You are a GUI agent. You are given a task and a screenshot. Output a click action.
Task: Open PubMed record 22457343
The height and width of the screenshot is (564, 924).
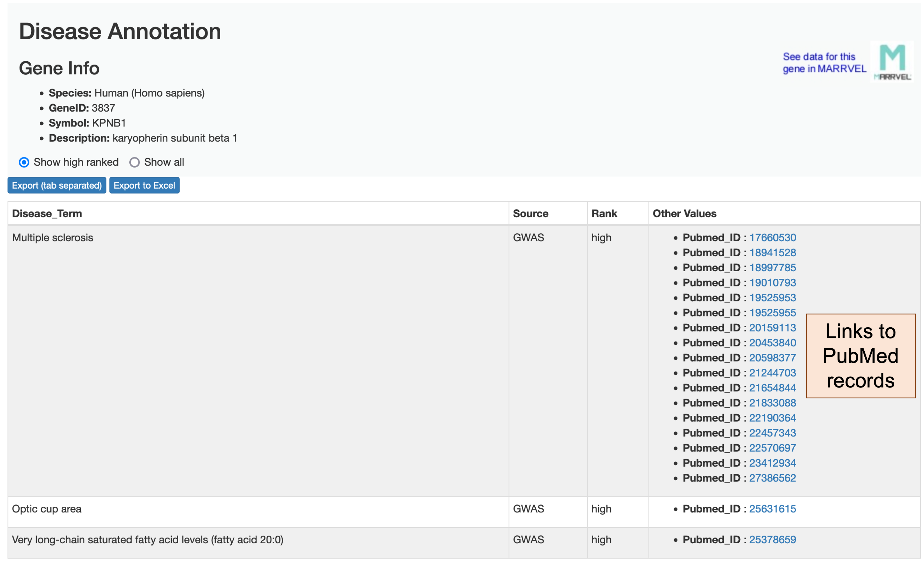point(773,433)
